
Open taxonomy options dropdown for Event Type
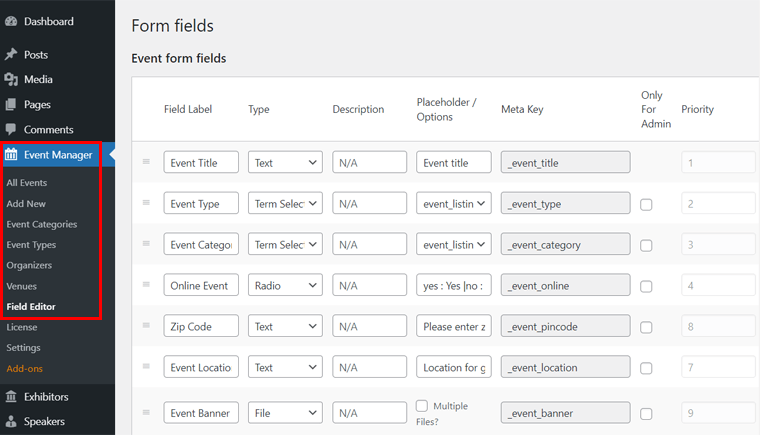(454, 203)
